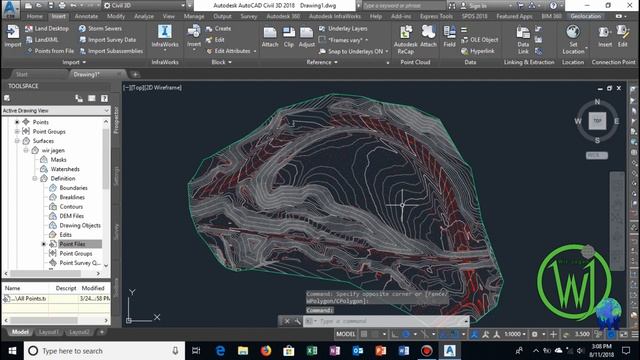Click the point cloud Attach icon
The height and width of the screenshot is (360, 640).
(x=428, y=37)
